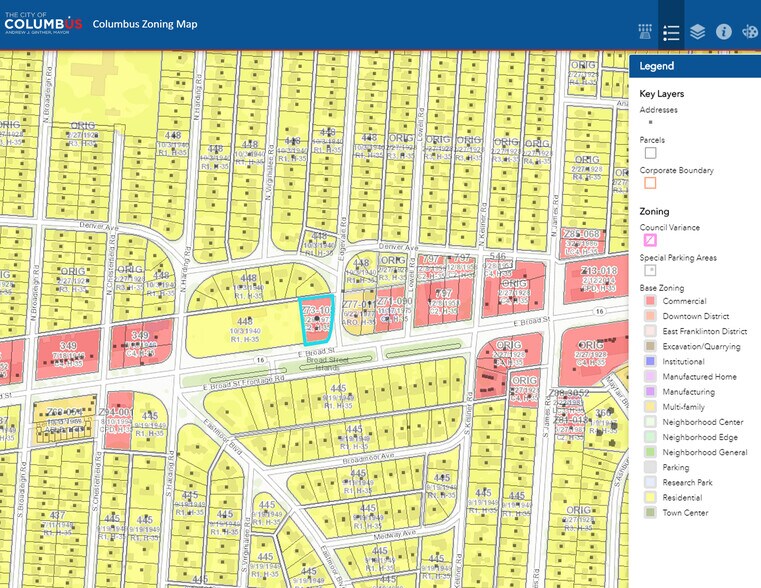Click the Town Center legend entry
Viewport: 761px width, 588px height.
tap(684, 513)
